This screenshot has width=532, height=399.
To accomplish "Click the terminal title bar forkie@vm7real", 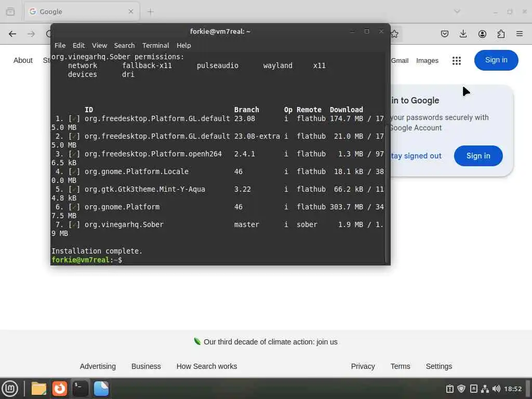I will (x=220, y=32).
